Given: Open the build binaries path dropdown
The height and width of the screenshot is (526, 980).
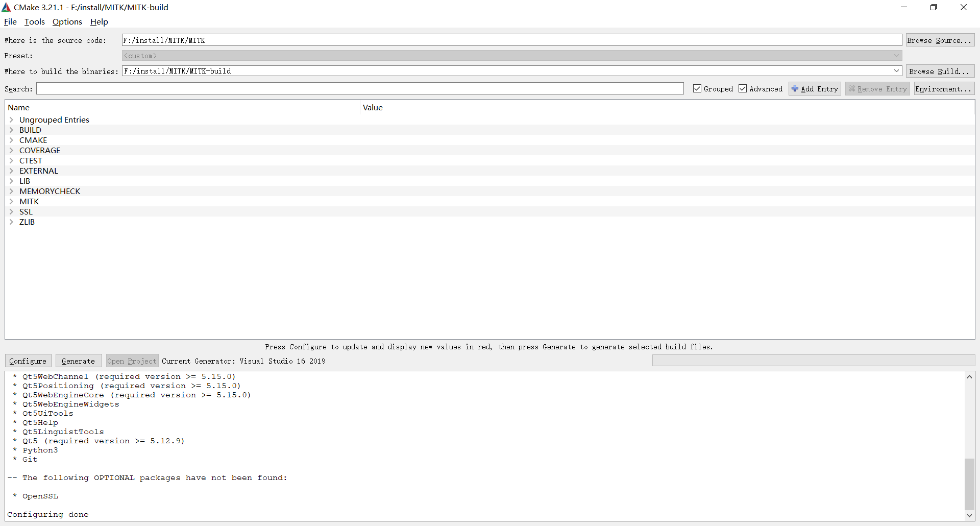Looking at the screenshot, I should 896,71.
